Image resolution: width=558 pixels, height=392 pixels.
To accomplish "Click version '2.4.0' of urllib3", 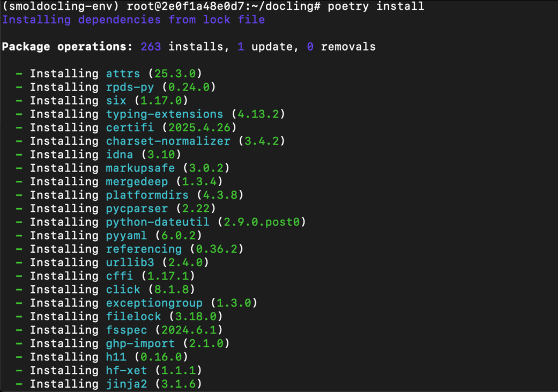I will 185,262.
